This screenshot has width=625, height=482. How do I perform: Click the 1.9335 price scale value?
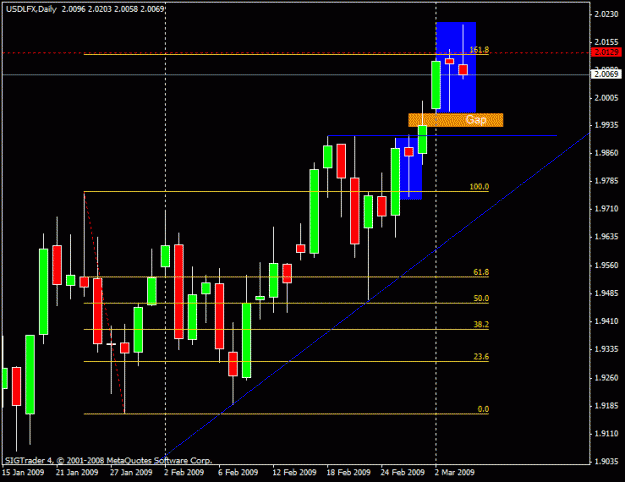(607, 349)
